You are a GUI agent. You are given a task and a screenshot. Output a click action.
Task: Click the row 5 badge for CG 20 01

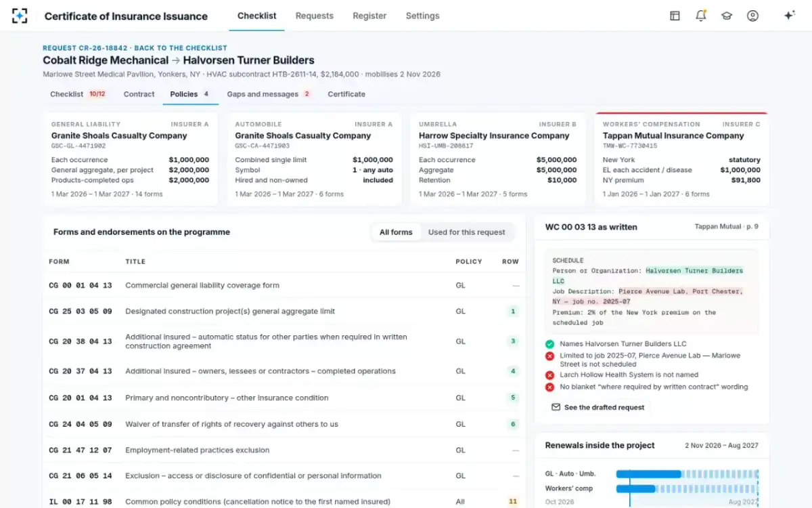coord(513,398)
